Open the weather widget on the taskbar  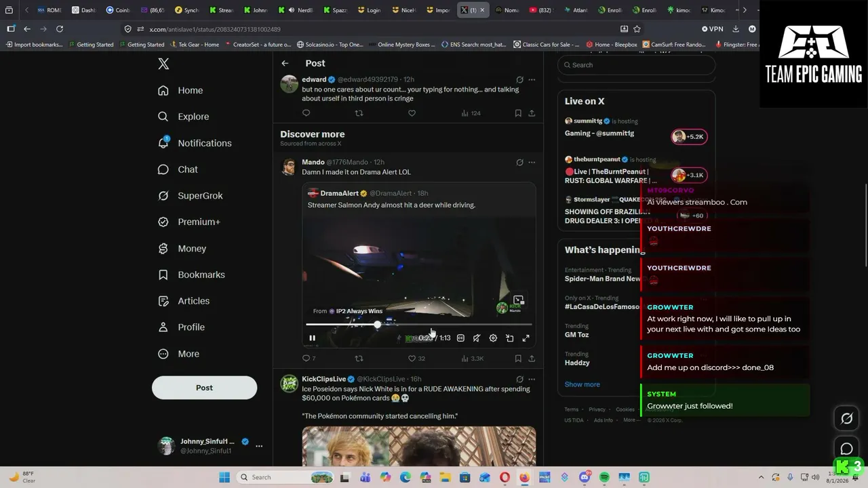(x=22, y=477)
